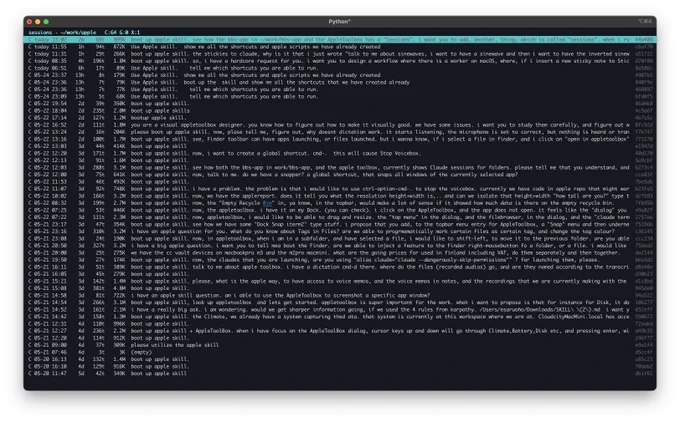The width and height of the screenshot is (680, 422).
Task: Open the 05-21 23:16 Tags in Files session
Action: (340, 232)
